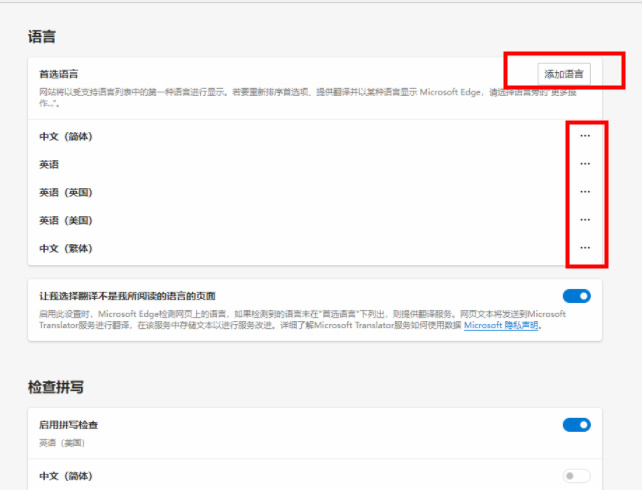Viewport: 642px width, 490px height.
Task: Select 英语（美国） in preferred languages list
Action: [66, 221]
